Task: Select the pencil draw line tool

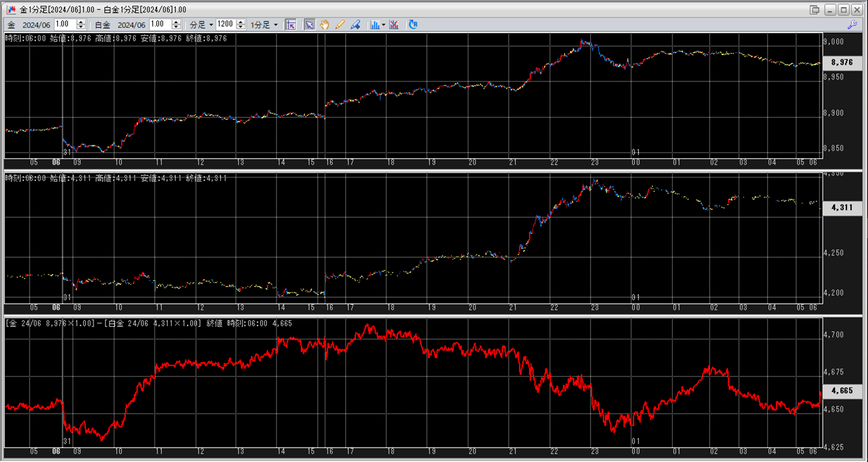Action: (x=339, y=25)
